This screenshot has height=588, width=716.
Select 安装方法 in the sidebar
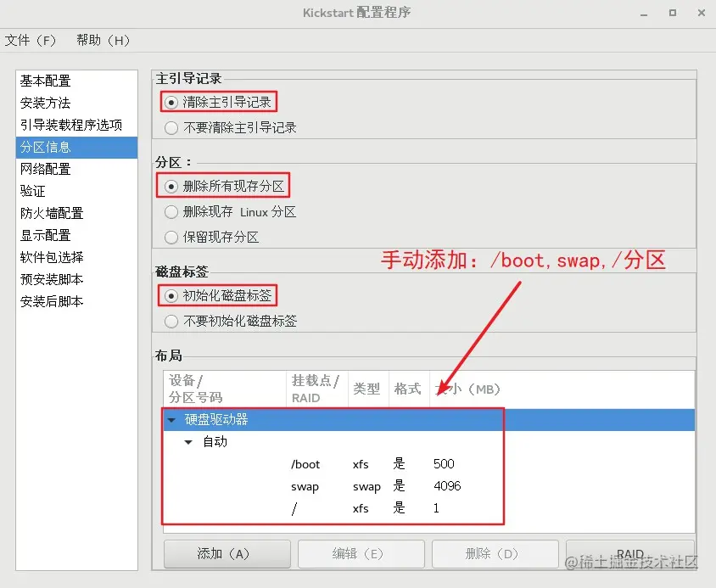pos(76,103)
